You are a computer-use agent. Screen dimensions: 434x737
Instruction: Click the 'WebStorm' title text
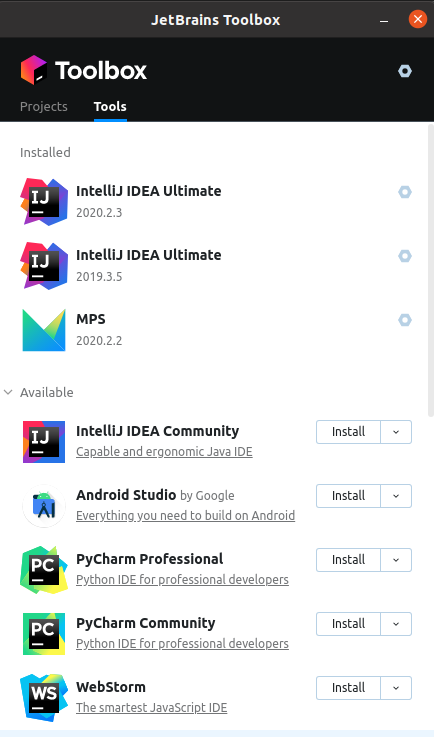click(111, 687)
